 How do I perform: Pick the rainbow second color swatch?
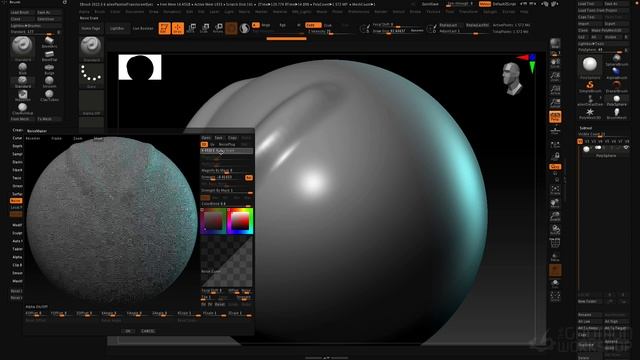pyautogui.click(x=240, y=221)
